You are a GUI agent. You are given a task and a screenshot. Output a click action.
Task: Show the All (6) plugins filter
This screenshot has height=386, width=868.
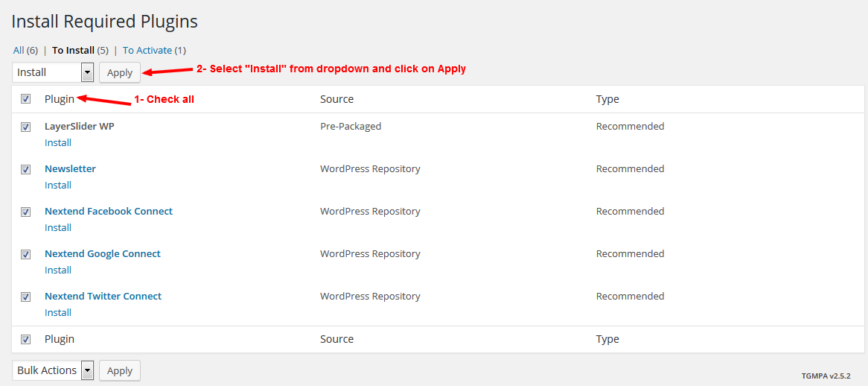tap(25, 50)
